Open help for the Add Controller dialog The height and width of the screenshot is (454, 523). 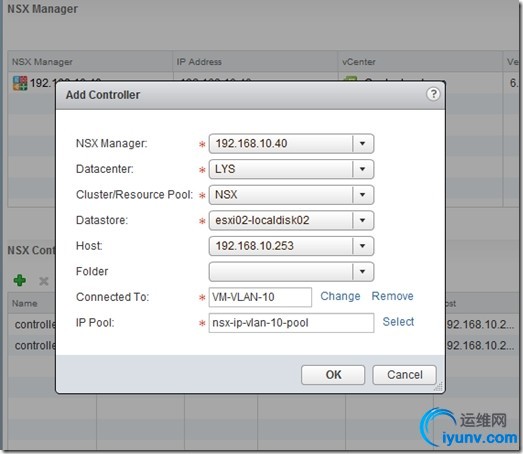(x=433, y=94)
